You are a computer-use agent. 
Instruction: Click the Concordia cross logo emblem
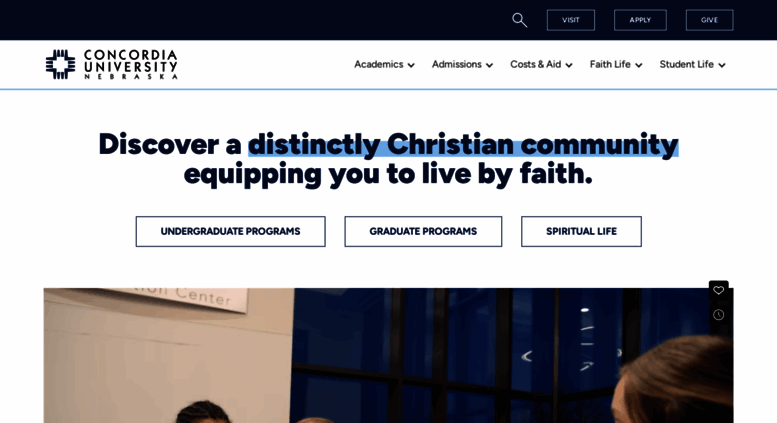click(60, 64)
